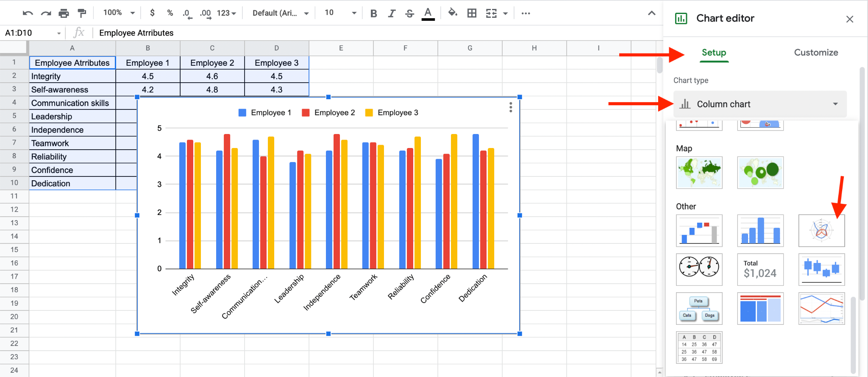868x377 pixels.
Task: Click the redo icon in toolbar
Action: pos(46,13)
